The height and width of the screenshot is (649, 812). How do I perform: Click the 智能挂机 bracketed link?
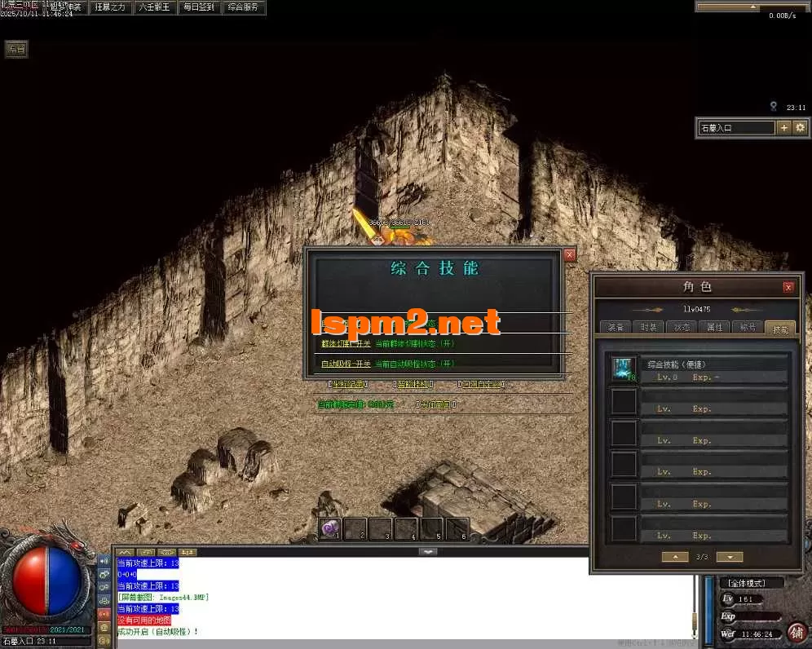[413, 384]
